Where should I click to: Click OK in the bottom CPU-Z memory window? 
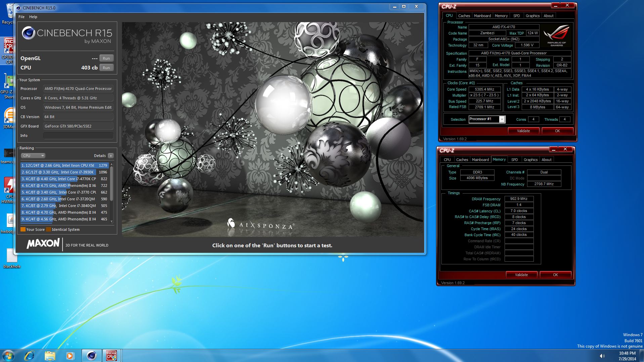click(555, 275)
